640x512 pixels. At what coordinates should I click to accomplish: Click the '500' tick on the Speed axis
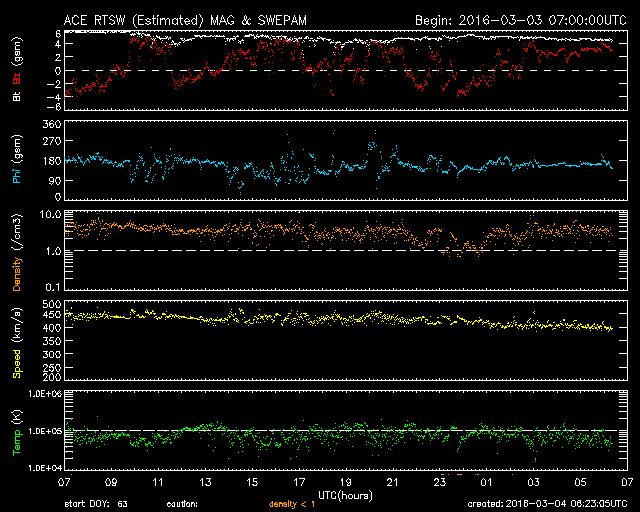point(52,304)
